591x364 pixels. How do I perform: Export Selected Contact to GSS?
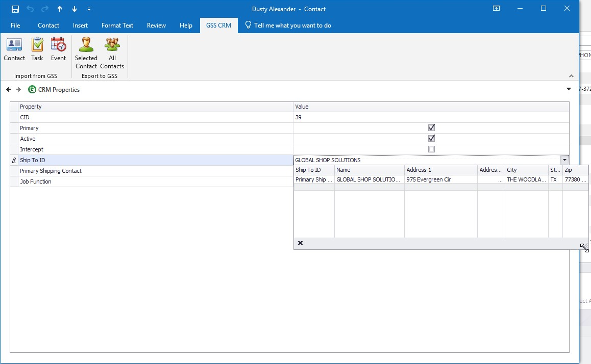pyautogui.click(x=86, y=53)
